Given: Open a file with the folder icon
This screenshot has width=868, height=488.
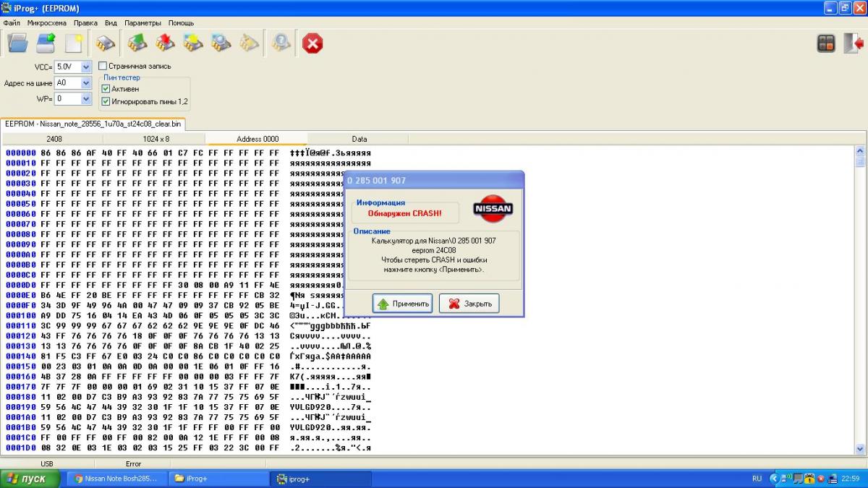Looking at the screenshot, I should (17, 43).
